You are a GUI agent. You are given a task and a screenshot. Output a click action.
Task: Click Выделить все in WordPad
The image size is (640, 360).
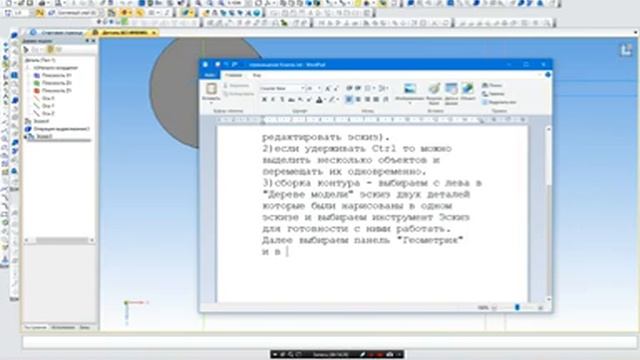click(499, 102)
